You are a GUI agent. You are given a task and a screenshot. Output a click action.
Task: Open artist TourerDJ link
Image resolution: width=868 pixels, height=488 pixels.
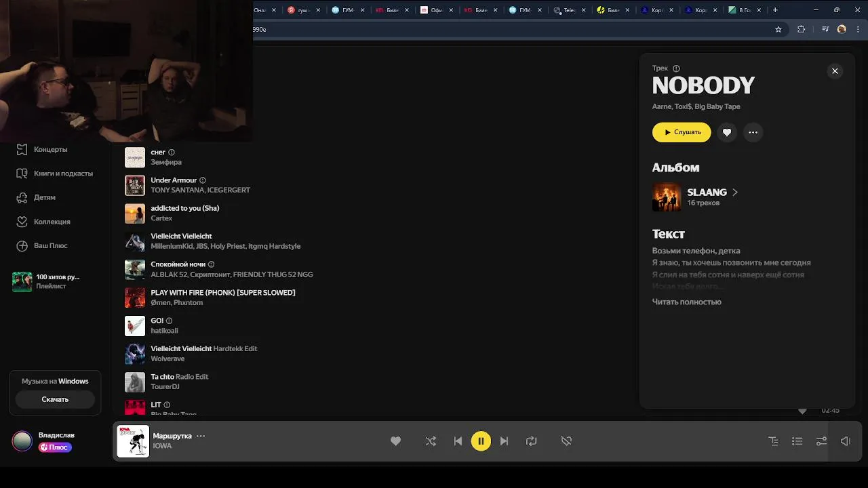coord(165,386)
